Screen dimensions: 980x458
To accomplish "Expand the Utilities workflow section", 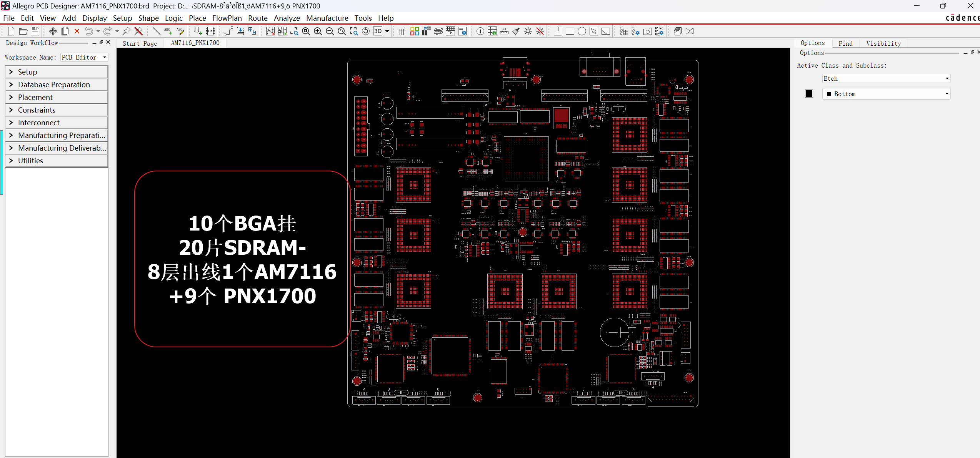I will pyautogui.click(x=57, y=161).
